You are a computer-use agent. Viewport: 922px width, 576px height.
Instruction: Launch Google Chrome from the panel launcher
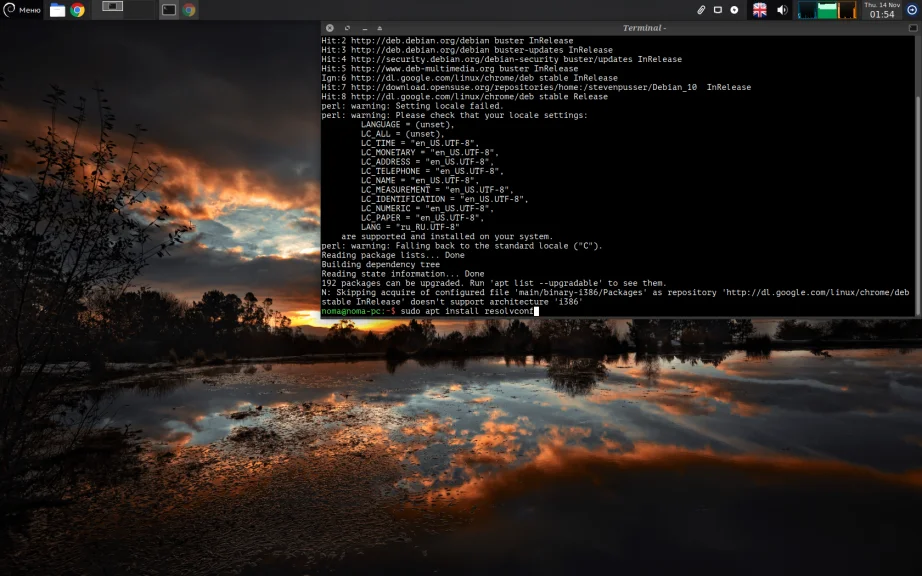point(77,10)
